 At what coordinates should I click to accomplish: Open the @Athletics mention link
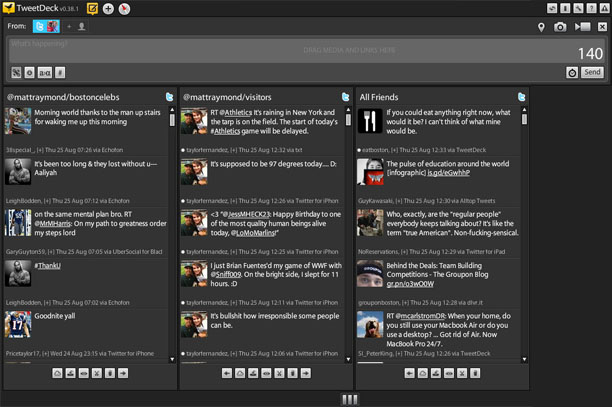click(x=236, y=112)
